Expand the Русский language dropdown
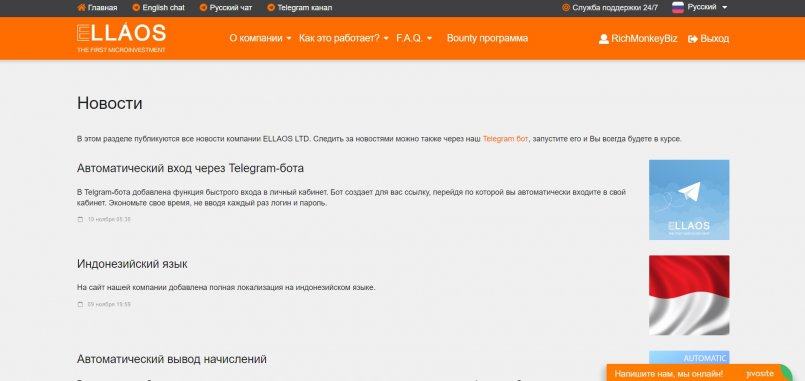805x381 pixels. 707,7
